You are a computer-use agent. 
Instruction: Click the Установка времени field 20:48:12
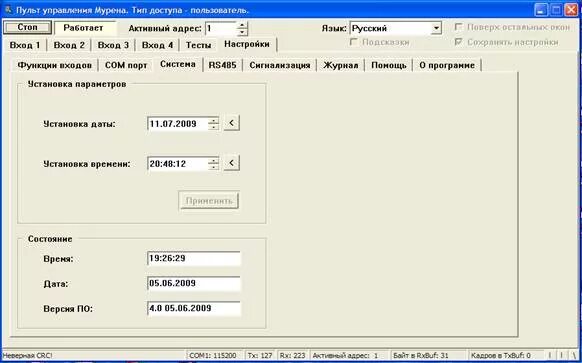[177, 163]
